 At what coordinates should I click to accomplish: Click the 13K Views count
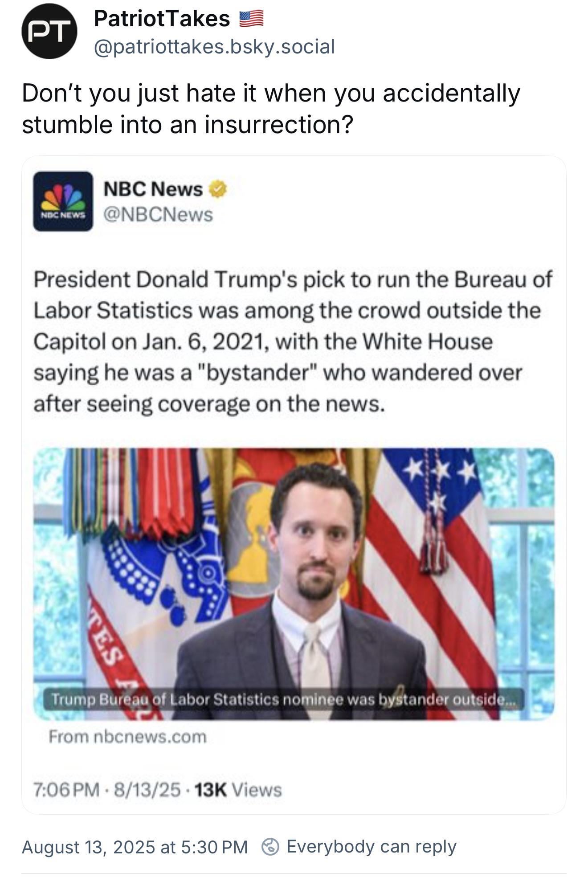click(x=238, y=790)
